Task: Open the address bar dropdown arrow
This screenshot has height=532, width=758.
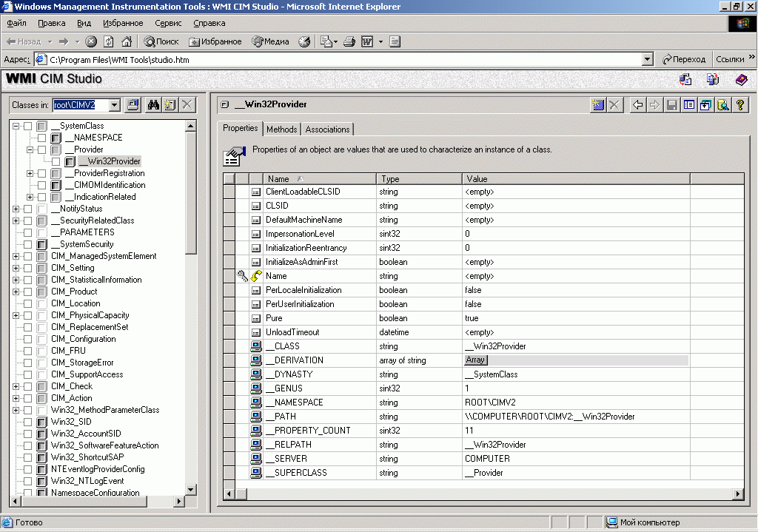Action: coord(648,59)
